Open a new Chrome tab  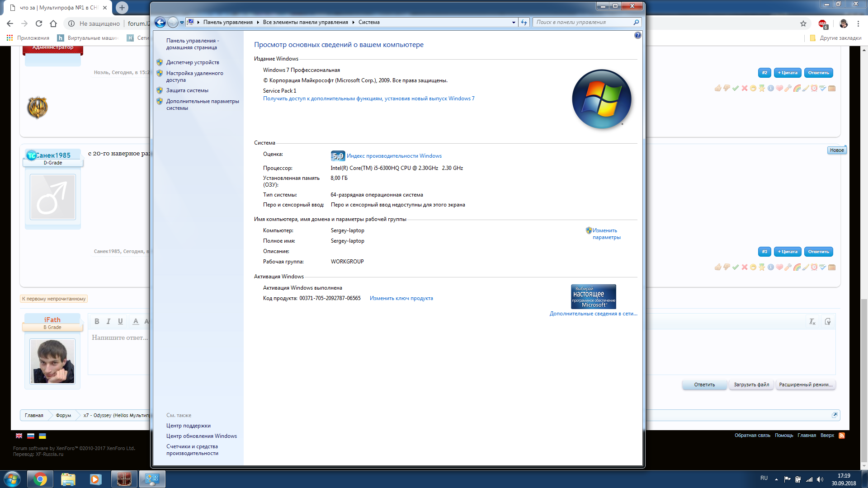coord(122,8)
